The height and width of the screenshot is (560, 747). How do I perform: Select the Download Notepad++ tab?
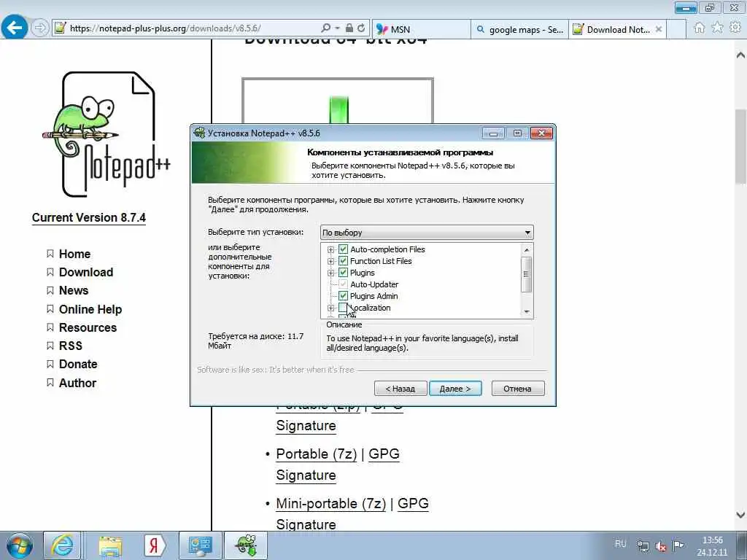618,29
